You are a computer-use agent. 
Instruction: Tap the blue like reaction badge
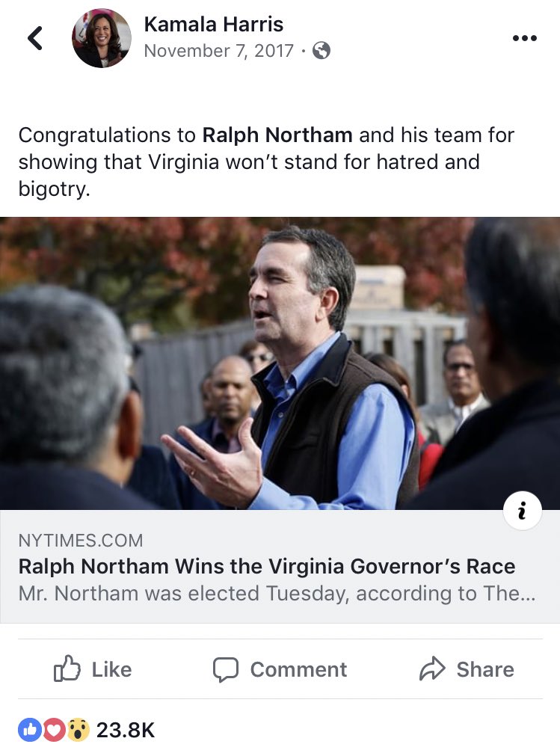point(30,730)
